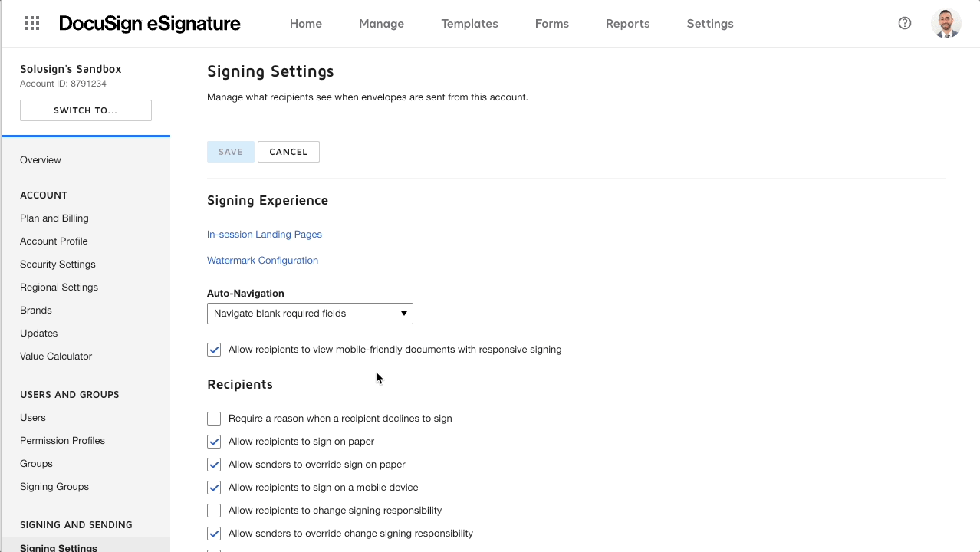
Task: Click the SAVE button
Action: (231, 152)
